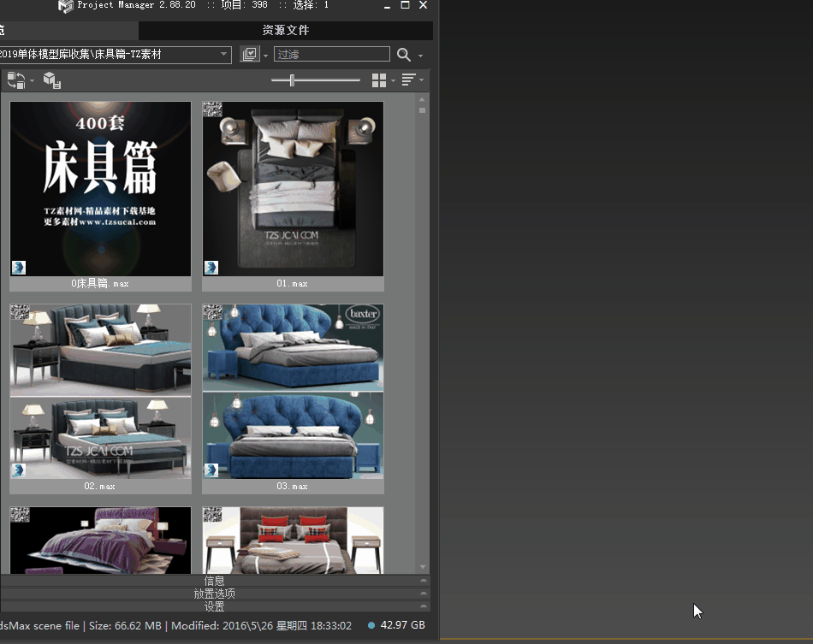The image size is (813, 644).
Task: Open dropdown beside the sync icon
Action: (x=33, y=80)
